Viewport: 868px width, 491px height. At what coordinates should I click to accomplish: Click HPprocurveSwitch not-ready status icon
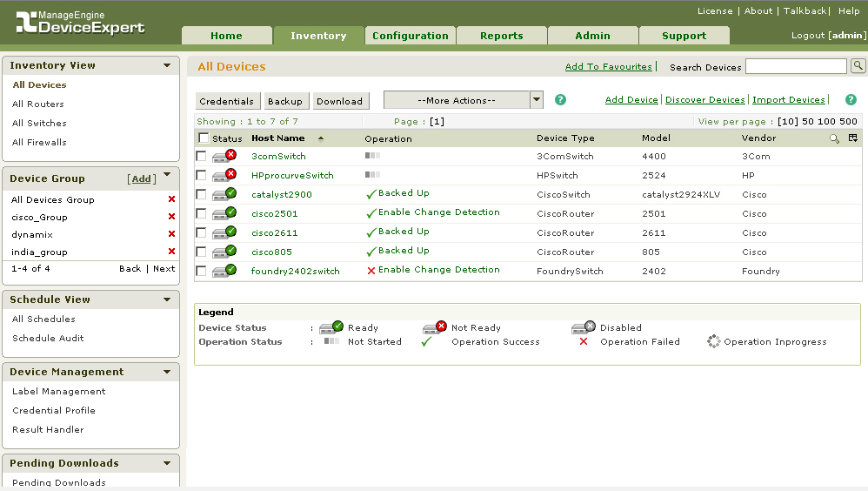tap(224, 175)
